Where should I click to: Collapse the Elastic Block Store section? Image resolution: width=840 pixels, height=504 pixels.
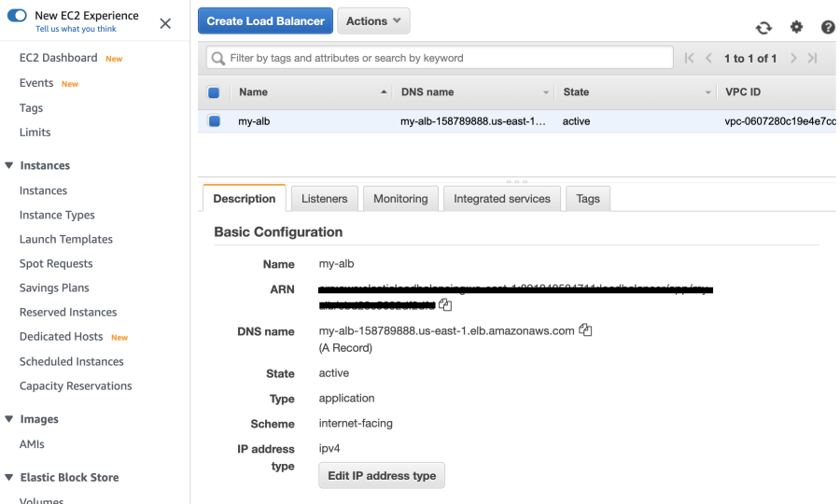pos(9,477)
